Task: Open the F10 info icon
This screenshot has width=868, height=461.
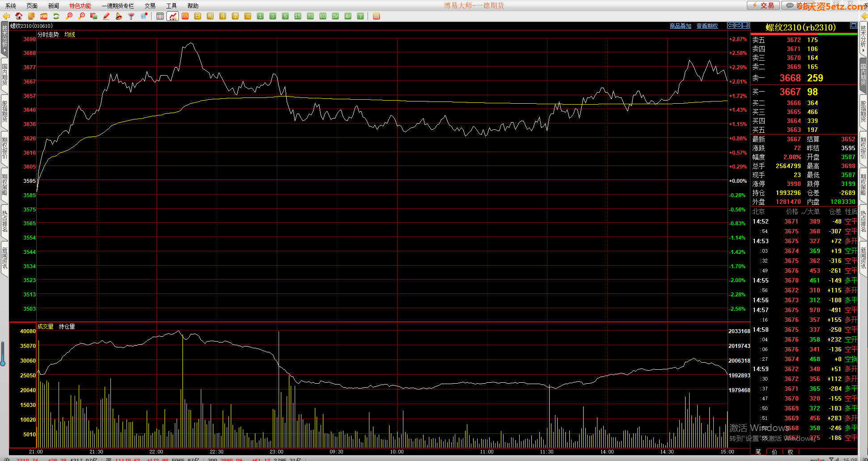Action: 44,16
